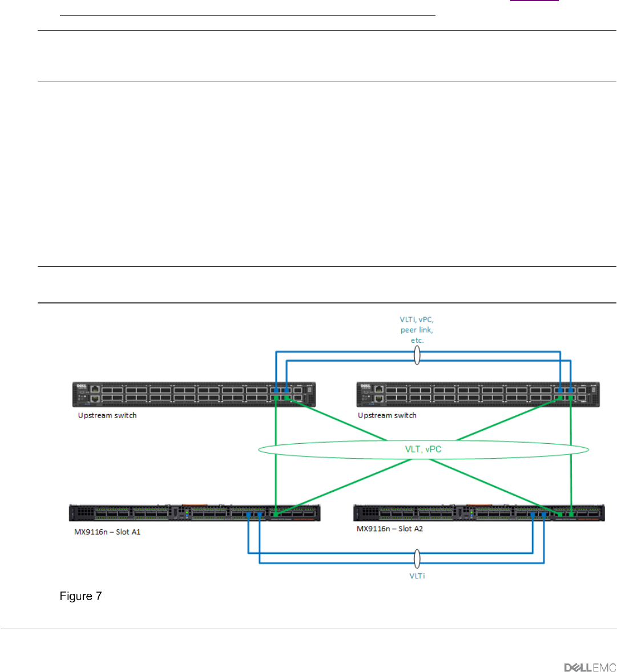Click the "Figure 7" caption
The image size is (617, 672).
(80, 596)
